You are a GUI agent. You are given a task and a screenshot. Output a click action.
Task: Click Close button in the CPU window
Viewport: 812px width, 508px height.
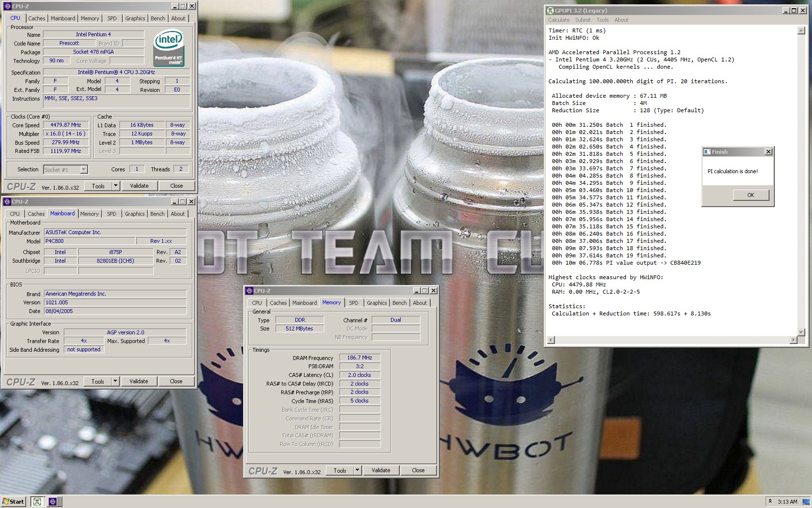click(176, 186)
